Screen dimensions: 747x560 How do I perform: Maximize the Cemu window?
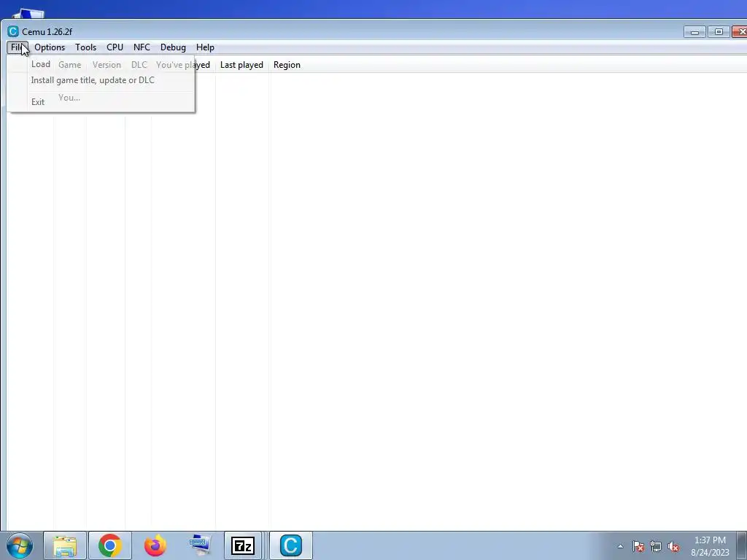coord(719,32)
